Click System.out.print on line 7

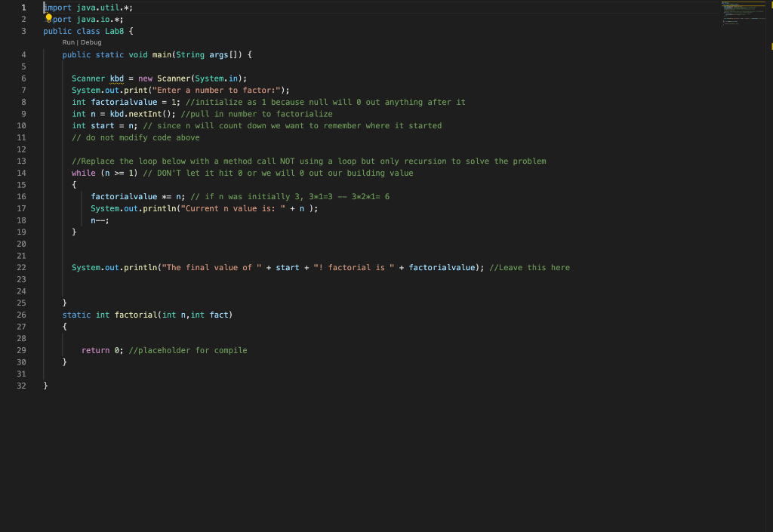coord(108,90)
